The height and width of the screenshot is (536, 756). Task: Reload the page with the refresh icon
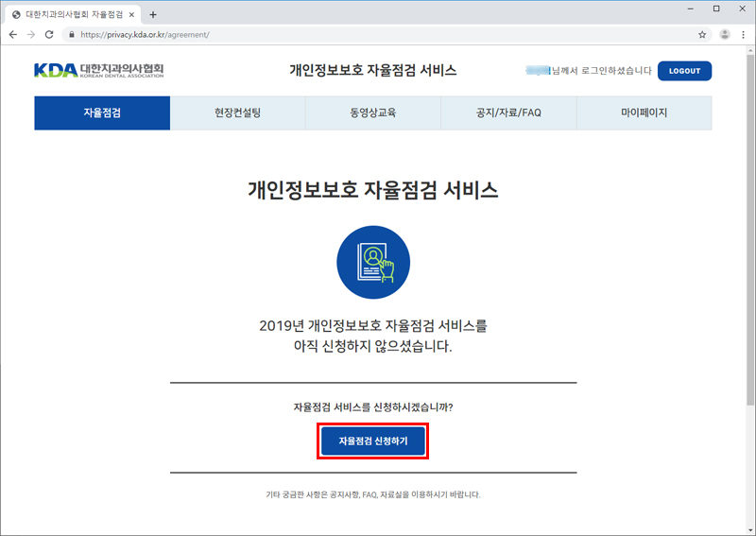coord(49,34)
